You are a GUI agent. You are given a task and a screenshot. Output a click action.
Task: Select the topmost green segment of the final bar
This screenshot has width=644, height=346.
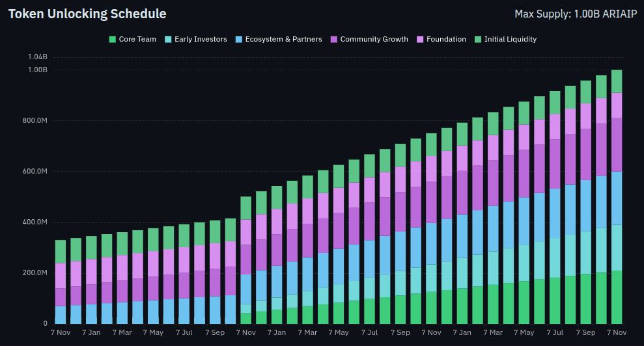(616, 81)
